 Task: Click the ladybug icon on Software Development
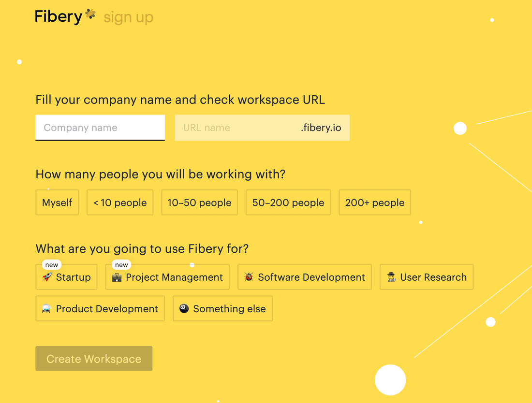pyautogui.click(x=249, y=277)
